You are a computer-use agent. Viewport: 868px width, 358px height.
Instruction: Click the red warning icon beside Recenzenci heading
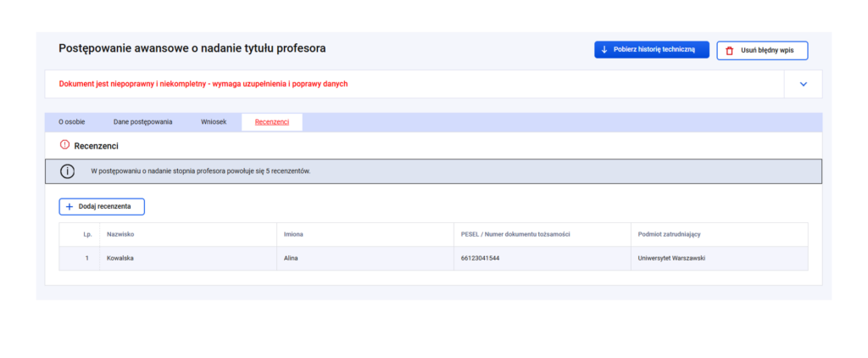(64, 145)
